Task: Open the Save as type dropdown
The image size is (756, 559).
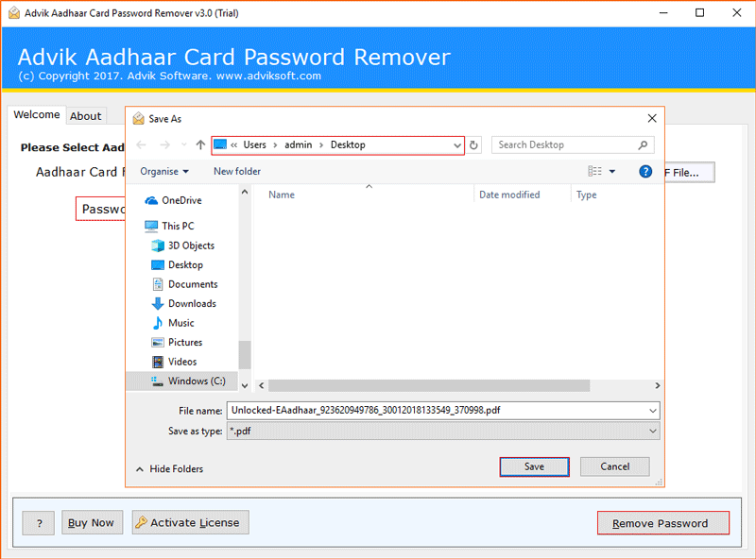Action: (443, 431)
